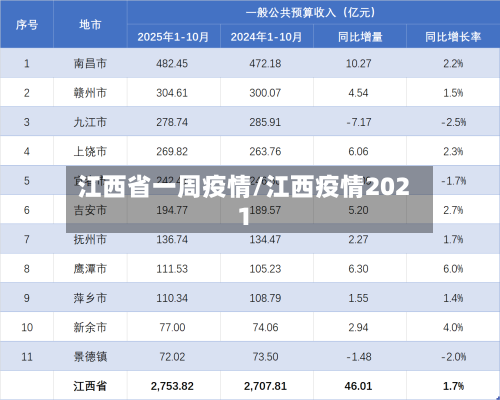Select the value 134.47
This screenshot has height=400, width=500.
click(265, 239)
